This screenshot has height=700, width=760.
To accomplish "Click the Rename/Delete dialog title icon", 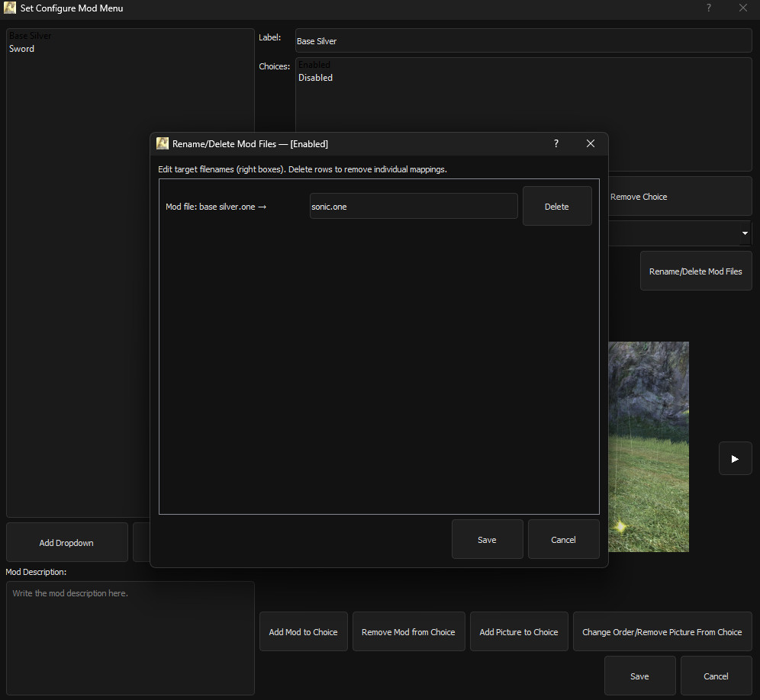I will (163, 143).
